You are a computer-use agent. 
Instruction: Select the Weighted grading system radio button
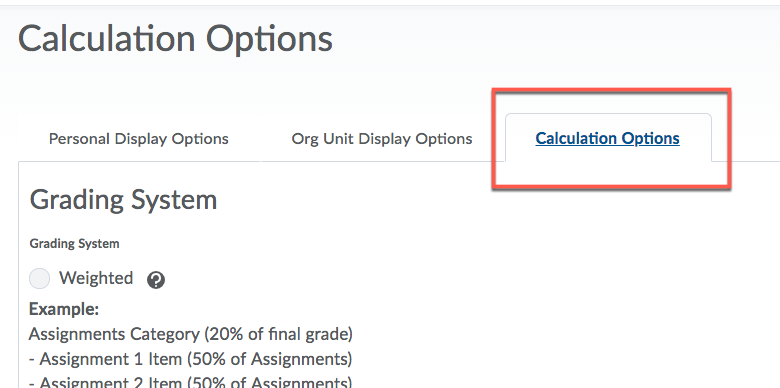point(39,278)
